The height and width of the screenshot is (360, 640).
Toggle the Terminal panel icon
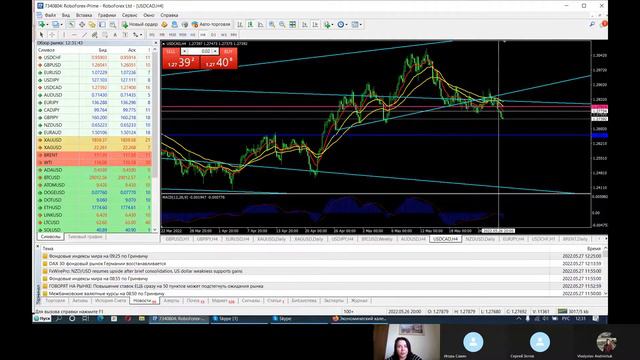pos(102,24)
